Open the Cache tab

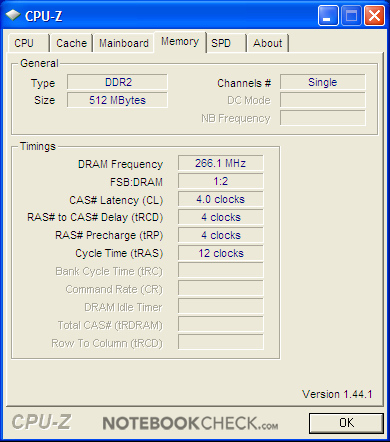coord(71,43)
